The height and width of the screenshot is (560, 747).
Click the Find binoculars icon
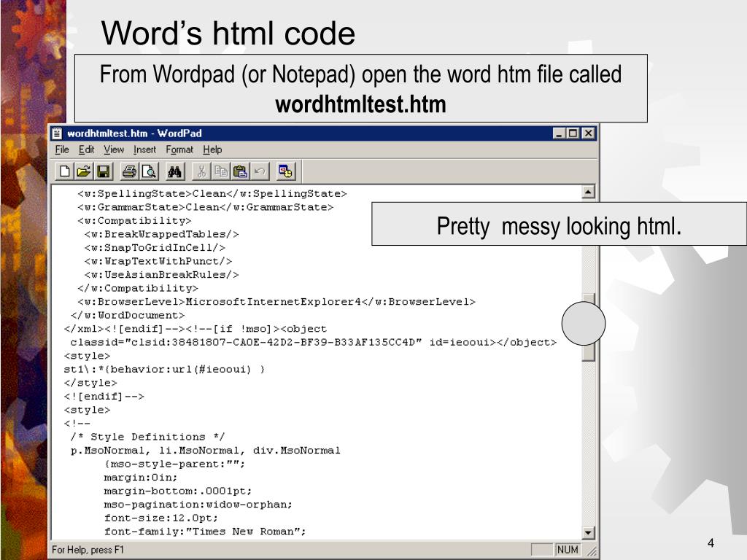[x=174, y=171]
